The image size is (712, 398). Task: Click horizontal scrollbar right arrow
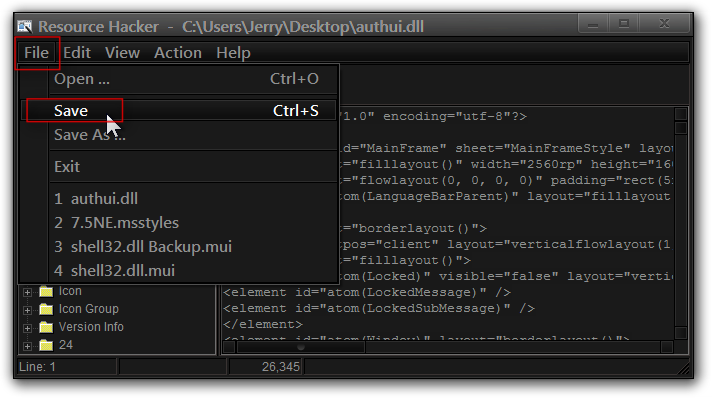[667, 347]
